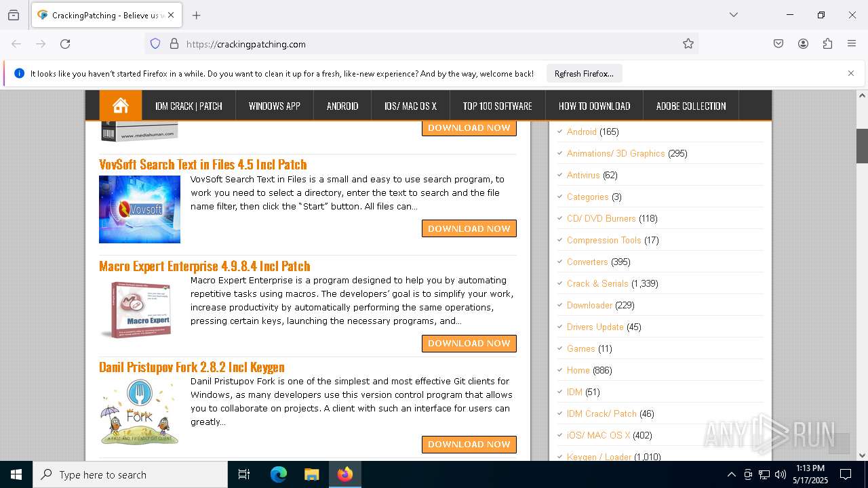
Task: Open Compression Tools category
Action: coord(604,240)
